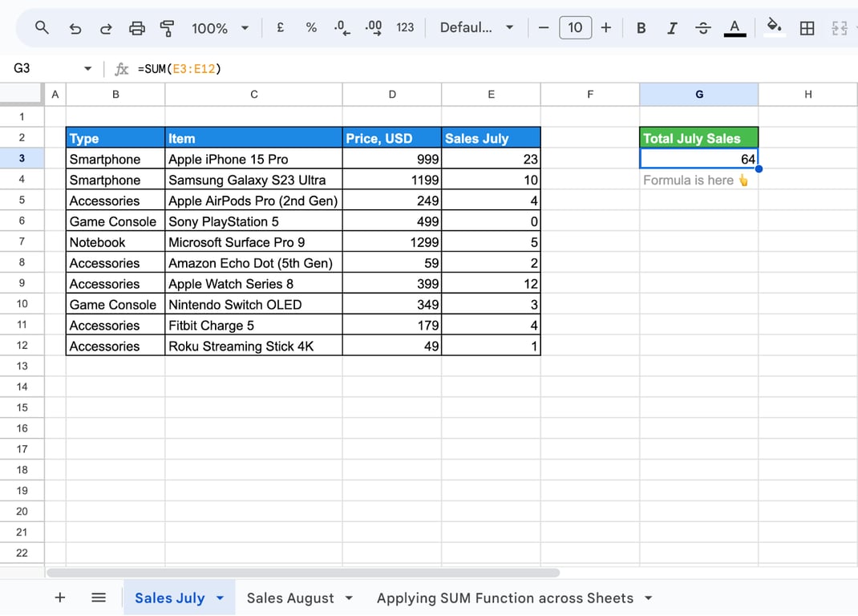
Task: Switch to the Sales August tab
Action: (290, 598)
